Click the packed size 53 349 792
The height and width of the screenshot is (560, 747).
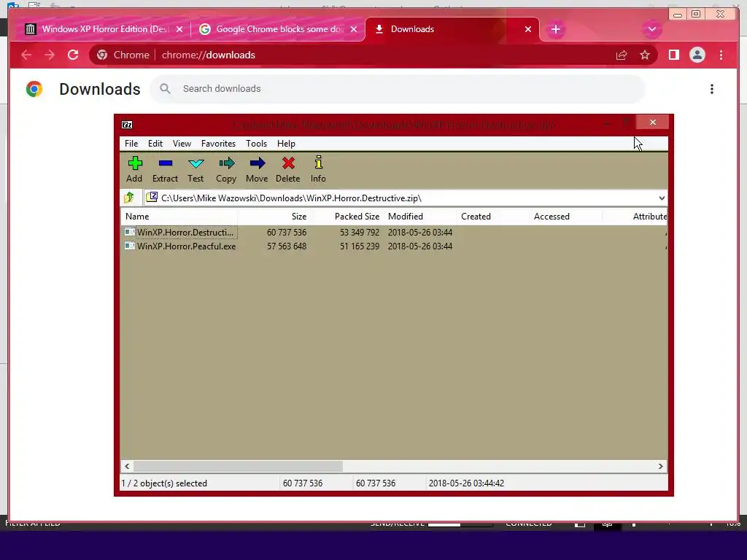359,233
